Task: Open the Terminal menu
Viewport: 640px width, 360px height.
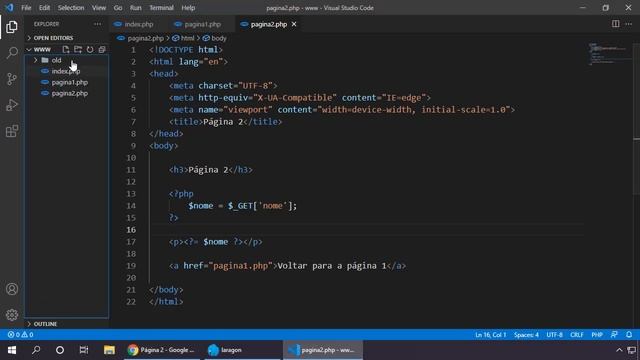Action: pos(161,8)
